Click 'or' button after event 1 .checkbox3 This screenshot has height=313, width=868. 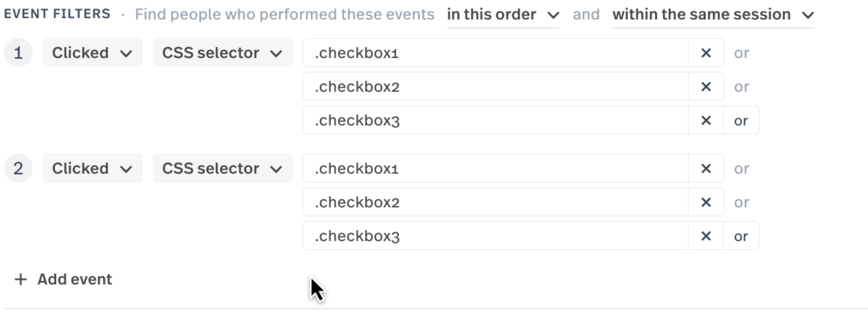[741, 121]
